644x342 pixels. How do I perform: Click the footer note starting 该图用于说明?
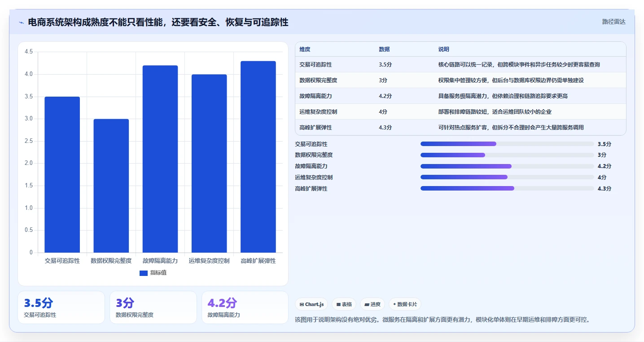click(442, 320)
